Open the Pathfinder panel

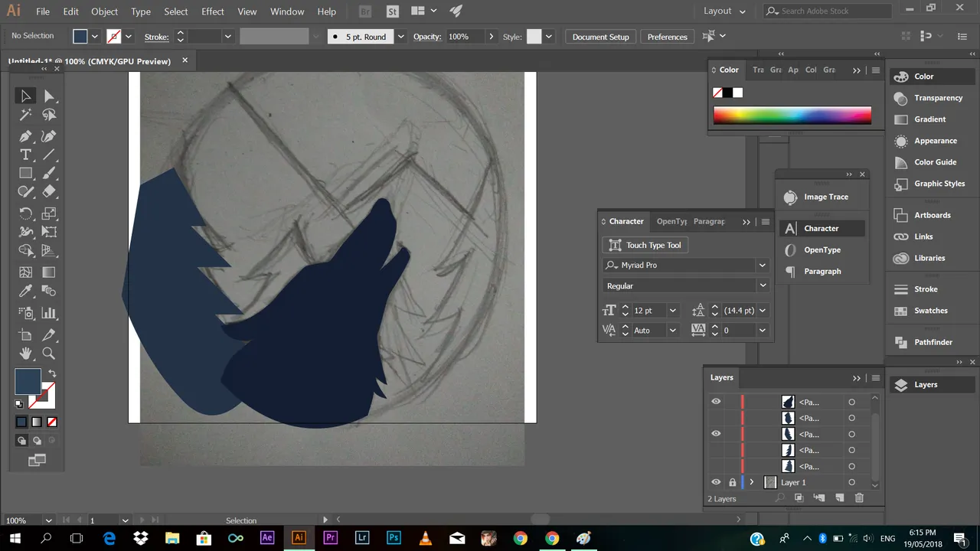point(933,342)
